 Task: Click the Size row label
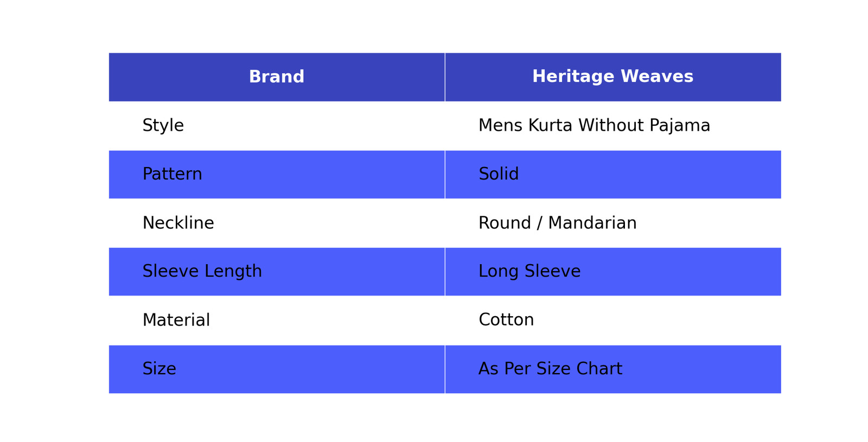pos(159,369)
